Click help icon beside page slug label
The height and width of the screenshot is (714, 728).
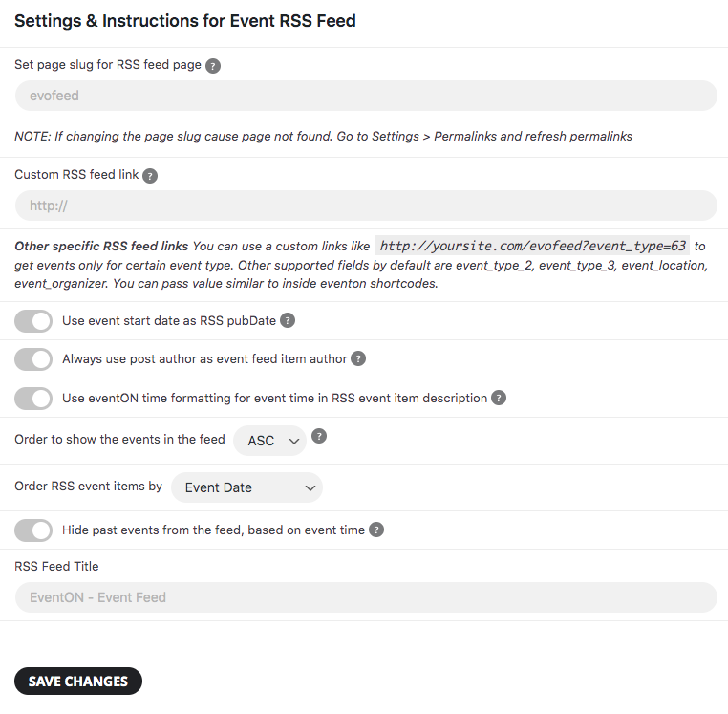(x=213, y=66)
